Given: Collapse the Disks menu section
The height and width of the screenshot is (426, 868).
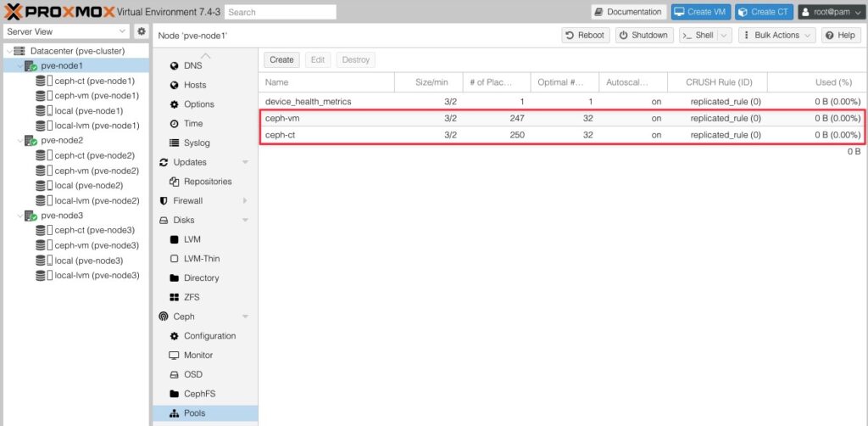Looking at the screenshot, I should [x=245, y=220].
